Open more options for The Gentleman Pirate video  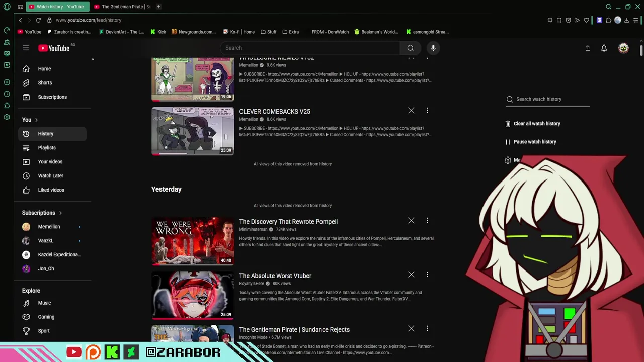(427, 328)
